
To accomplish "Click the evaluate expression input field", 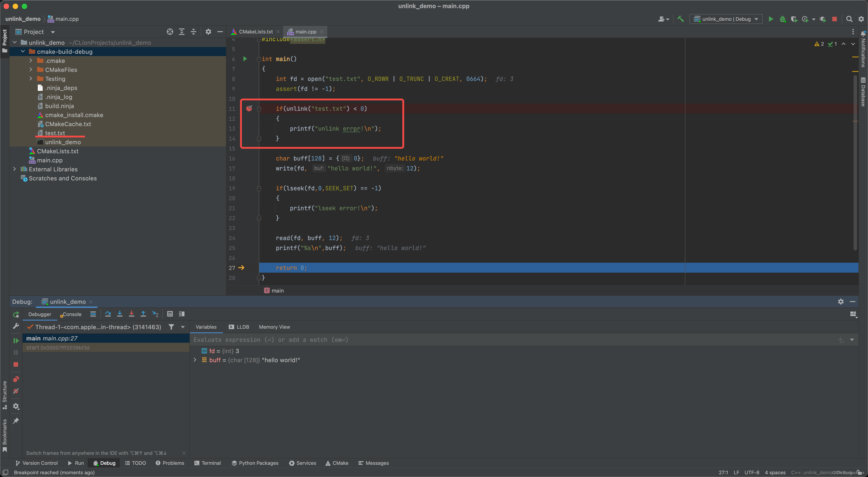I will pyautogui.click(x=512, y=340).
